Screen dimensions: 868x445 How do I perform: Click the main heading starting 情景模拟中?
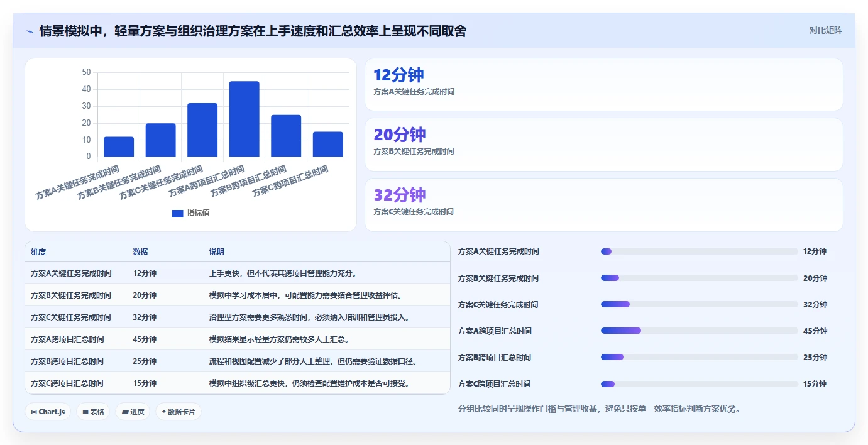point(253,31)
